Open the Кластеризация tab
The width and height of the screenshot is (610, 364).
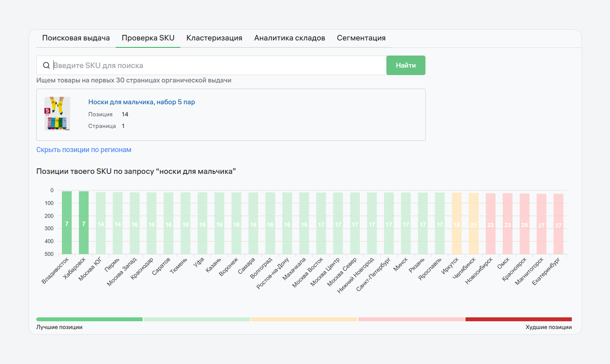point(214,38)
